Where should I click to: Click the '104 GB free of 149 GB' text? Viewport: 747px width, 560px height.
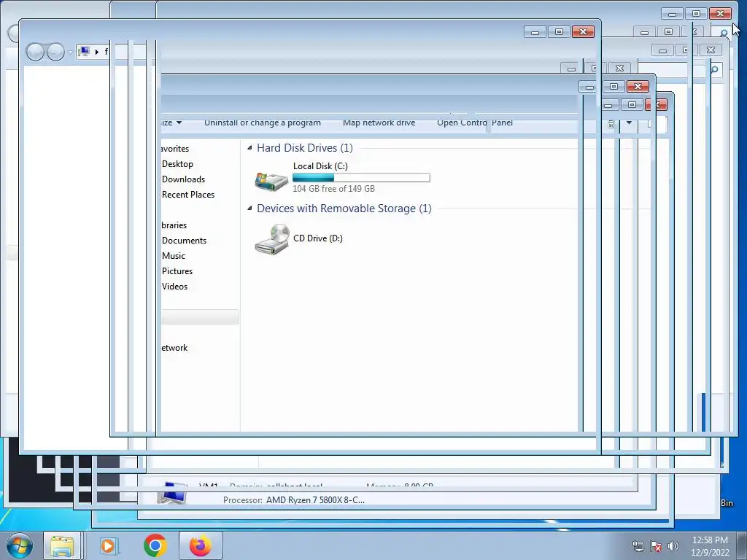pos(333,189)
